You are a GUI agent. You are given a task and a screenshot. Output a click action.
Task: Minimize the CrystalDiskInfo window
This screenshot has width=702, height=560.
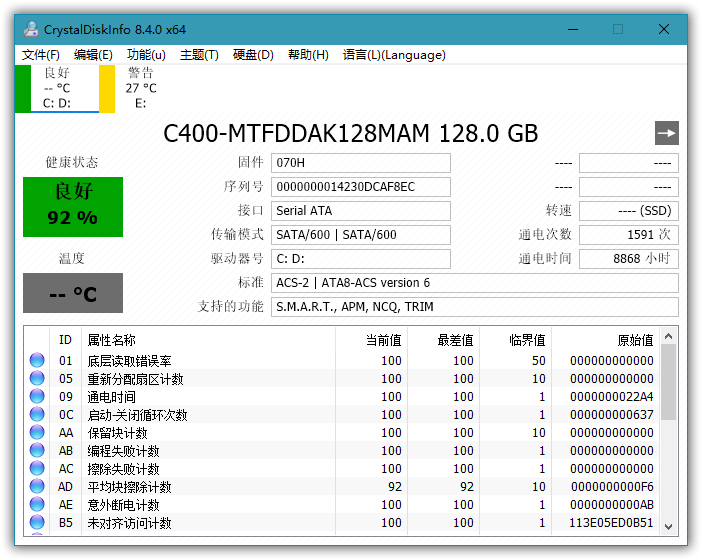click(x=573, y=30)
